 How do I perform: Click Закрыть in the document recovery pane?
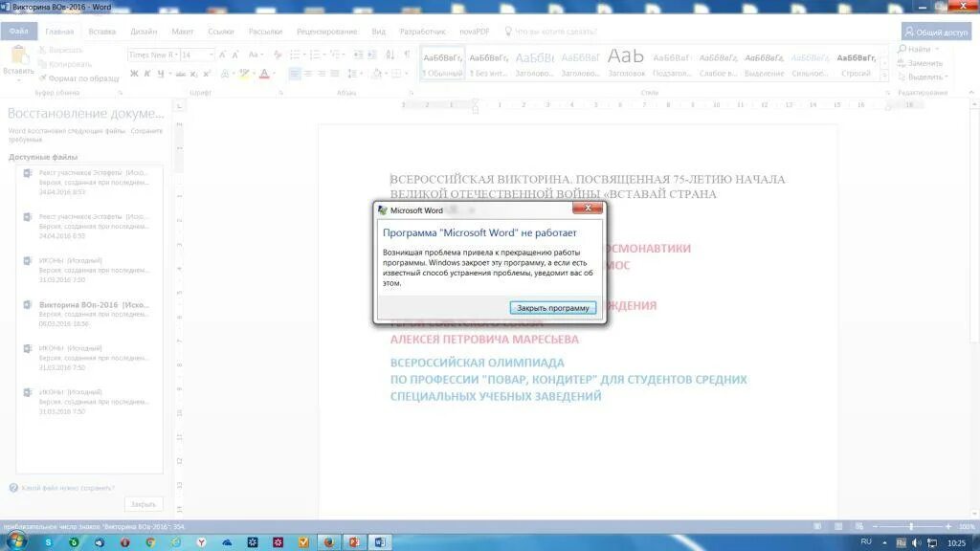[x=144, y=504]
